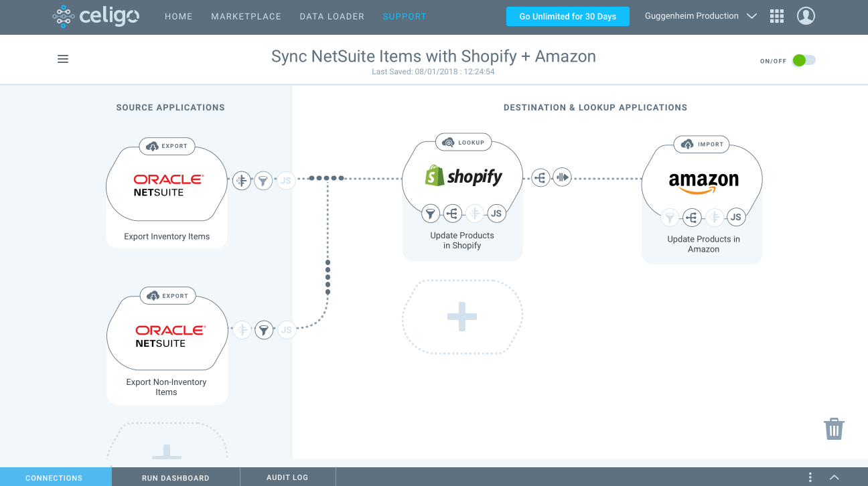Click the IMPORT badge on the Amazon node
Screen dimensions: 868x486
703,144
